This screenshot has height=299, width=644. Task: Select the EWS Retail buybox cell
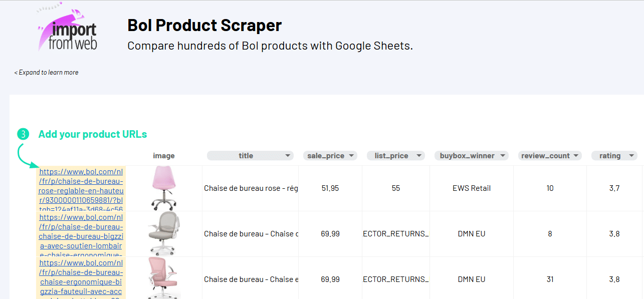coord(471,188)
